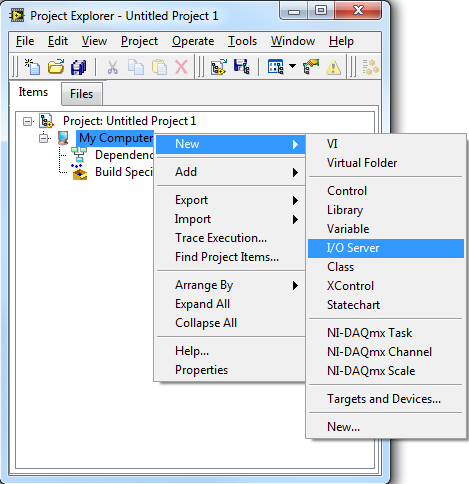Open the Tools menu
The image size is (469, 484).
(242, 41)
